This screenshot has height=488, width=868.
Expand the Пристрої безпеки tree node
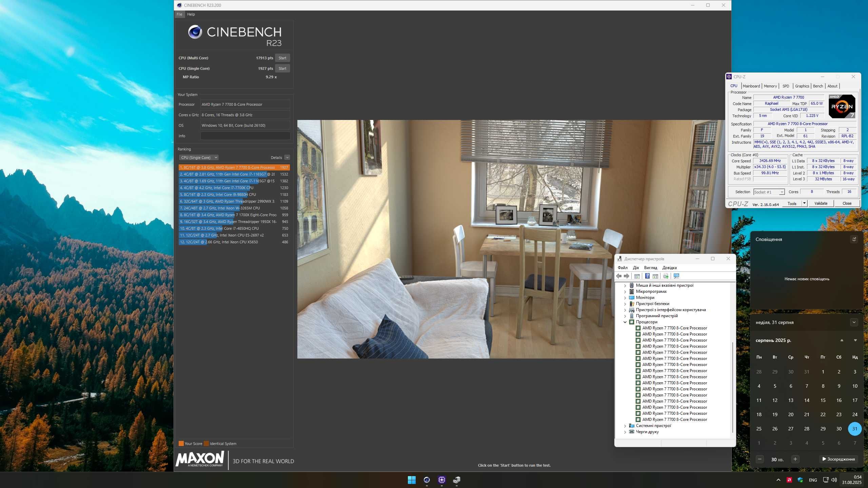coord(625,304)
